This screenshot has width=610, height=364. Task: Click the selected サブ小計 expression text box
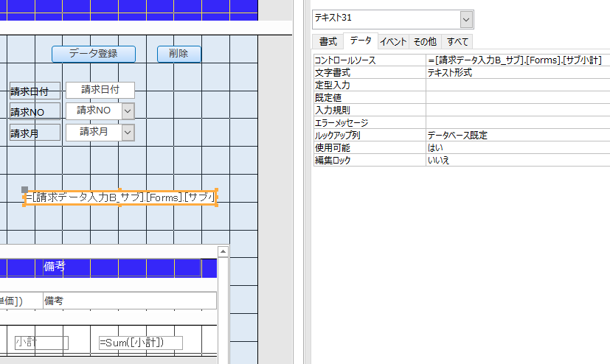[x=120, y=197]
